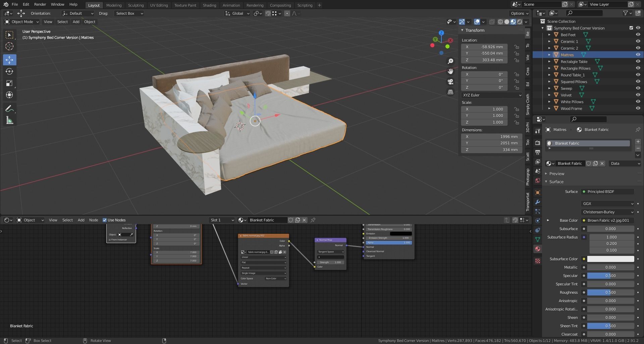Open the Physics properties tab icon
The height and width of the screenshot is (344, 644).
point(538,221)
